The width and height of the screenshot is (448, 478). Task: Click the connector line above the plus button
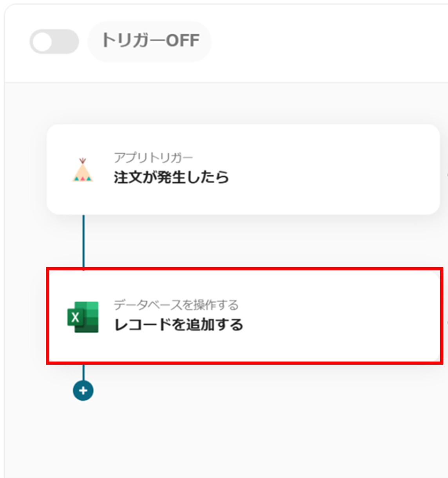click(x=83, y=372)
